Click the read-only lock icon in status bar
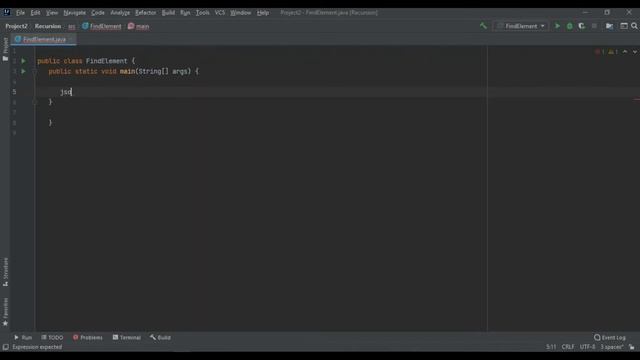Image resolution: width=640 pixels, height=360 pixels. pos(631,347)
